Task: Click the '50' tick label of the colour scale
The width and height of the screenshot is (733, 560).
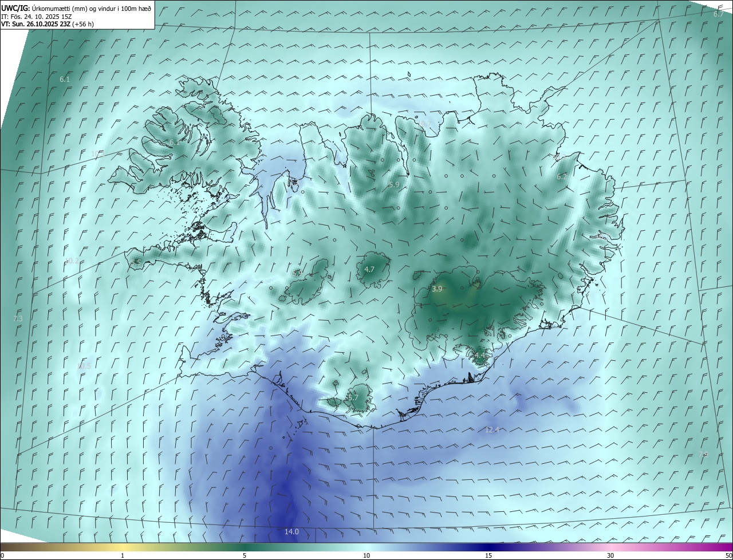Action: [728, 555]
